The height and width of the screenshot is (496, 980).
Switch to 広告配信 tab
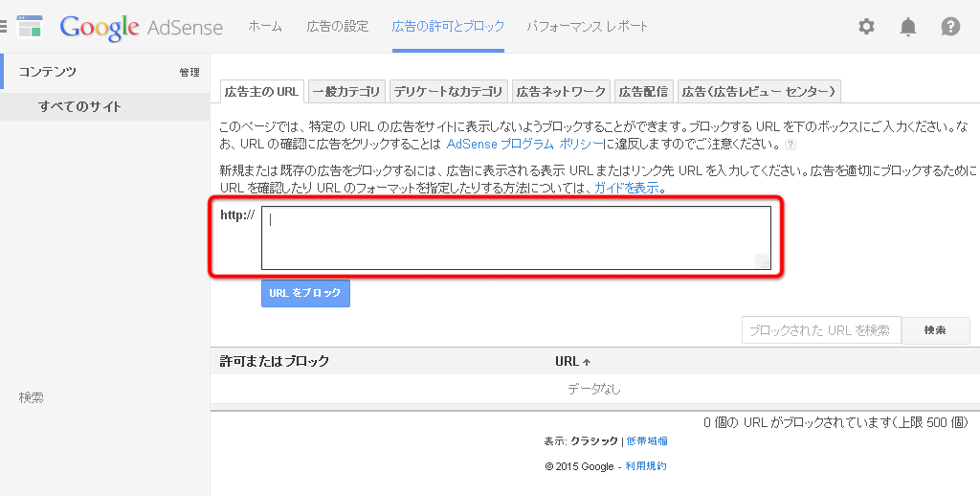643,91
